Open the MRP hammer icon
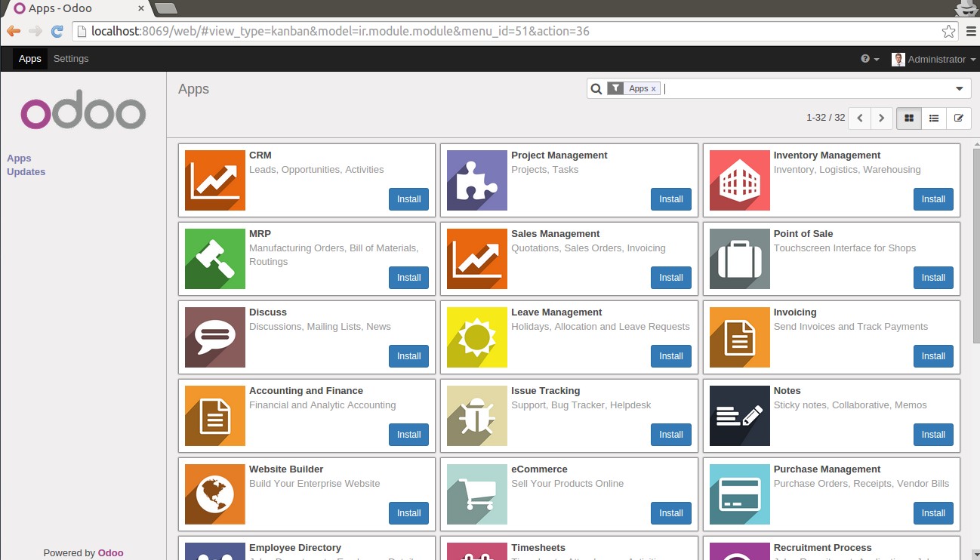The width and height of the screenshot is (980, 560). click(215, 259)
